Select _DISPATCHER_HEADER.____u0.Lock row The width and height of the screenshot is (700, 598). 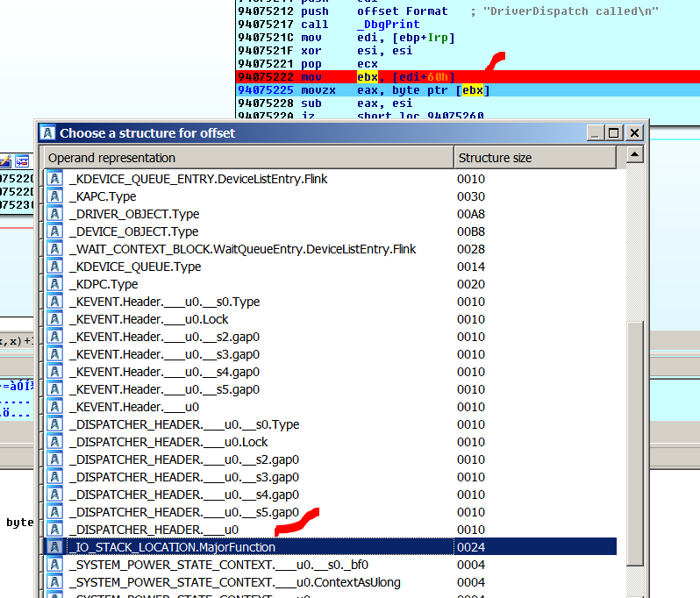coord(168,442)
